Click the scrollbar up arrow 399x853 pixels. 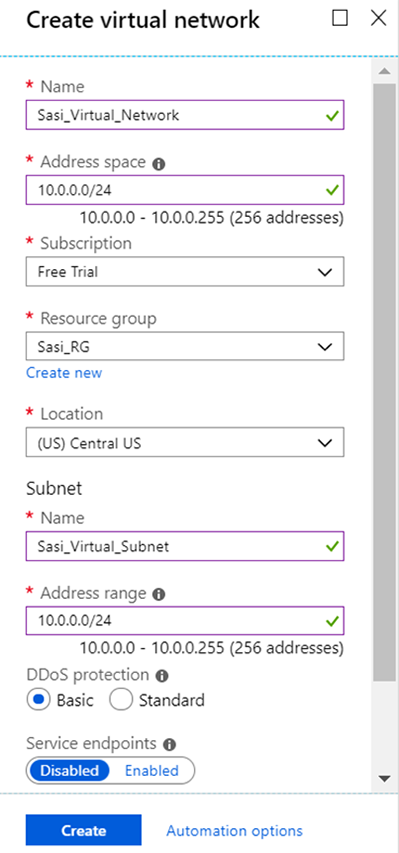tap(385, 71)
